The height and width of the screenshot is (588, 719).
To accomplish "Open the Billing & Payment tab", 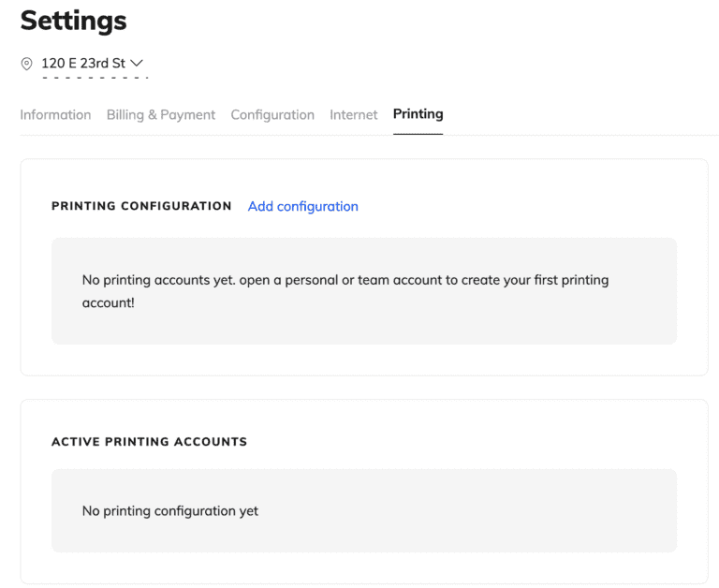I will [161, 114].
